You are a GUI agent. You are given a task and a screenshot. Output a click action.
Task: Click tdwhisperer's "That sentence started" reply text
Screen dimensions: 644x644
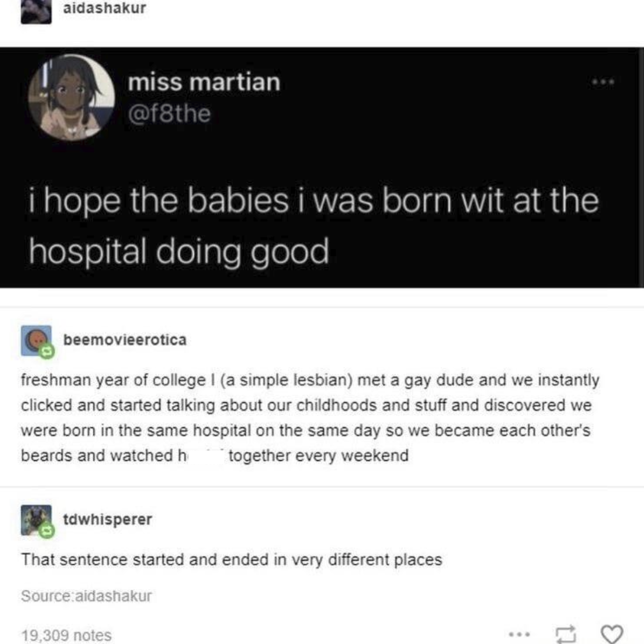coord(231,559)
